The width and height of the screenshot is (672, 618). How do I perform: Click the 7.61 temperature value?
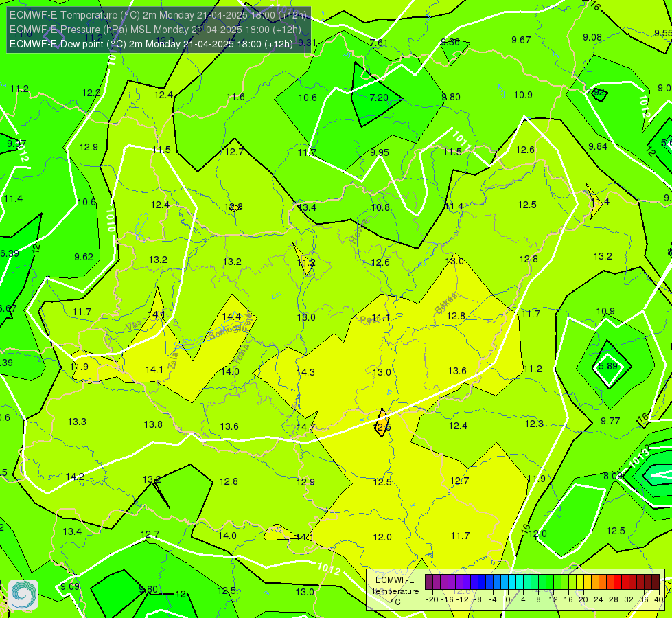click(x=379, y=43)
